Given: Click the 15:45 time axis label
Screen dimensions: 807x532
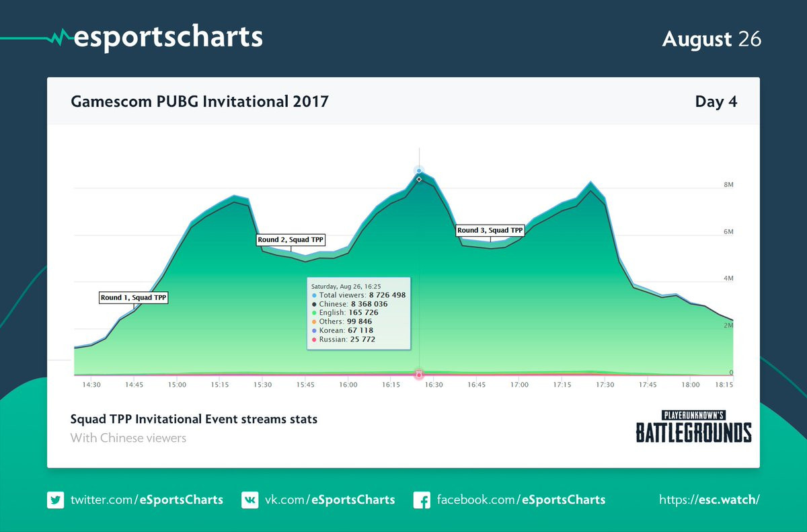Looking at the screenshot, I should pos(305,385).
